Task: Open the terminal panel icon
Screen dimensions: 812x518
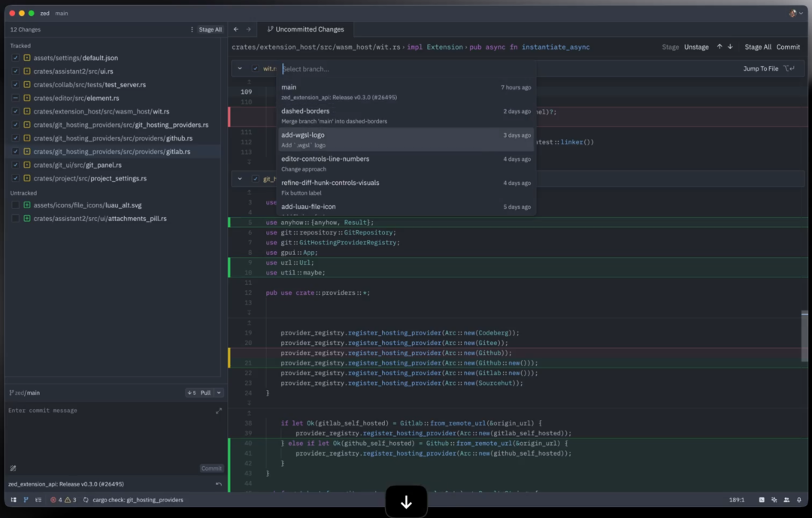Action: click(762, 500)
